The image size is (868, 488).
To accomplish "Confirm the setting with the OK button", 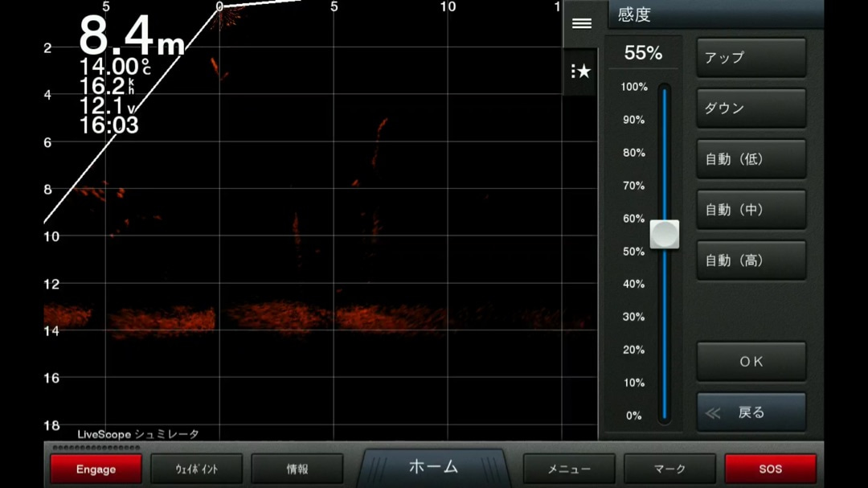I will [x=751, y=362].
